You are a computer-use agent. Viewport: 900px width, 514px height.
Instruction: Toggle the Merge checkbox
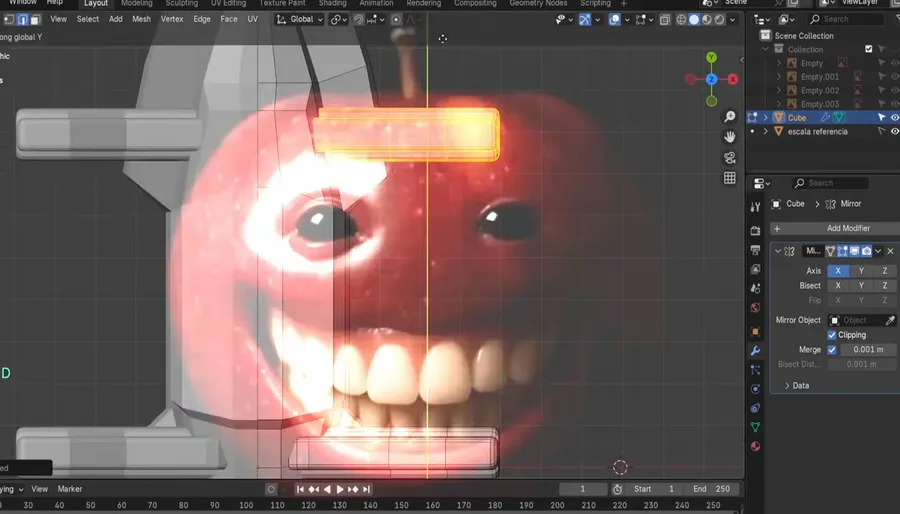tap(832, 349)
